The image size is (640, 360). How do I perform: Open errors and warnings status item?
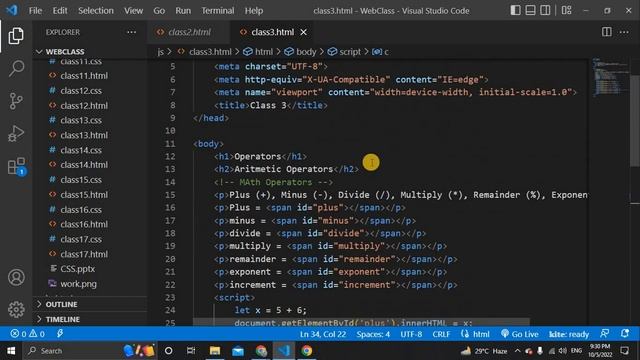[27, 334]
